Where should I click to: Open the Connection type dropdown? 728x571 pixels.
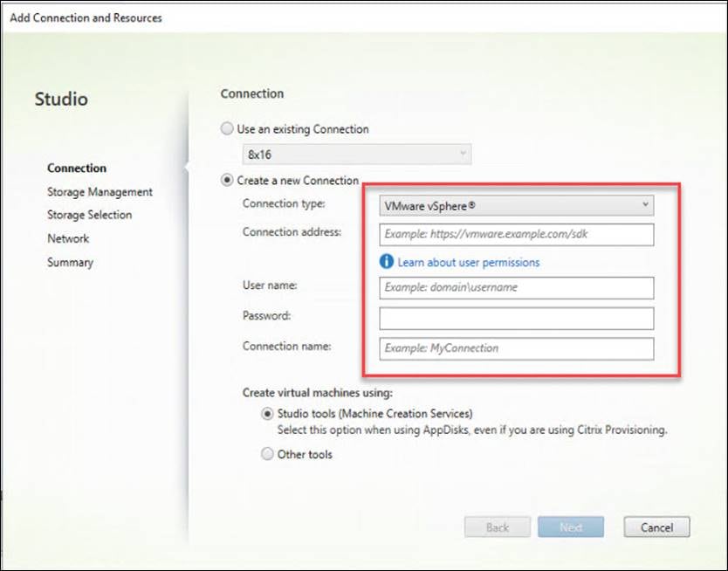(x=517, y=205)
